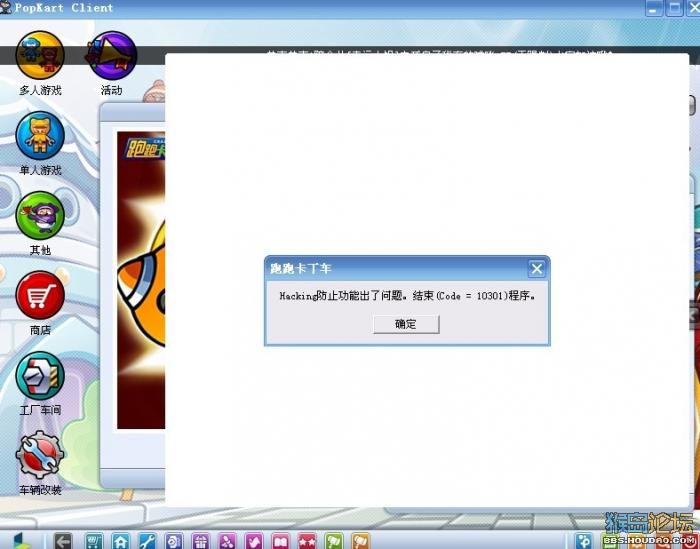Click the pink bird icon in bottom bar
Image resolution: width=700 pixels, height=549 pixels.
254,541
